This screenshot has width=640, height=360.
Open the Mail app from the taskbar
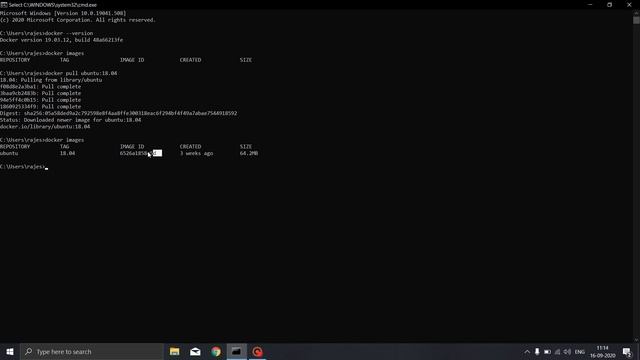195,351
